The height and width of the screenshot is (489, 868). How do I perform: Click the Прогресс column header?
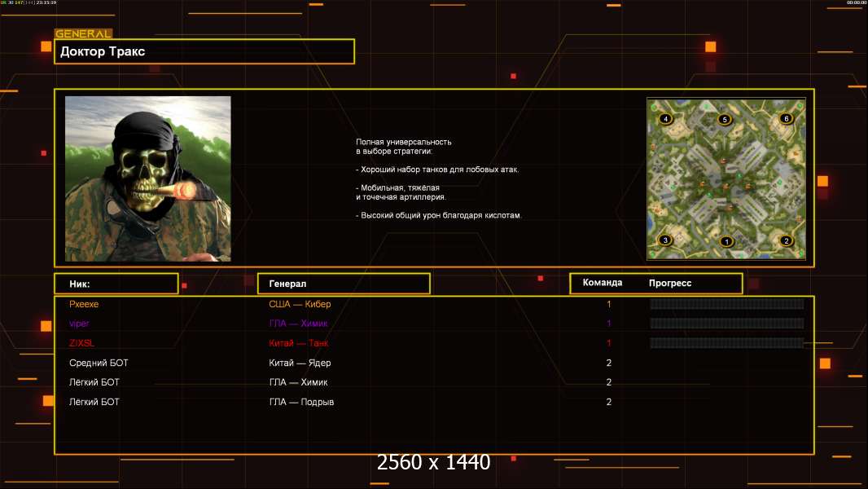click(670, 283)
